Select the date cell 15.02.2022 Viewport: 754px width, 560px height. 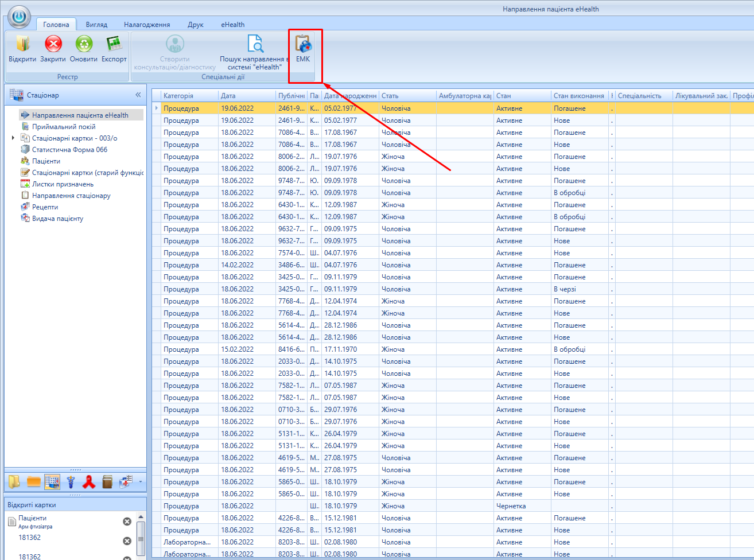click(247, 349)
